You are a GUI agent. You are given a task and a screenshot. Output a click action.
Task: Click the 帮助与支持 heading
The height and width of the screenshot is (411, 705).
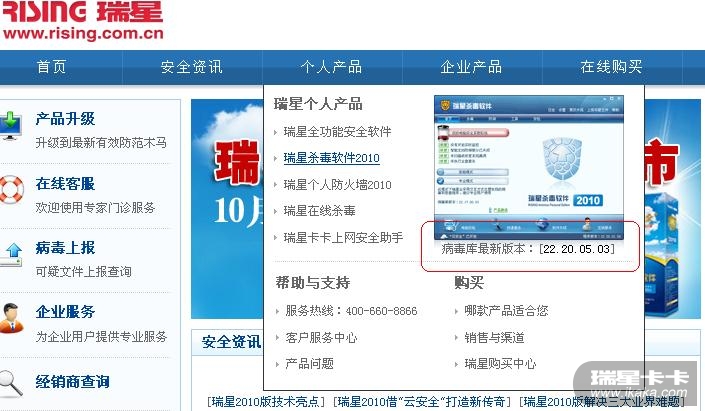(x=312, y=283)
